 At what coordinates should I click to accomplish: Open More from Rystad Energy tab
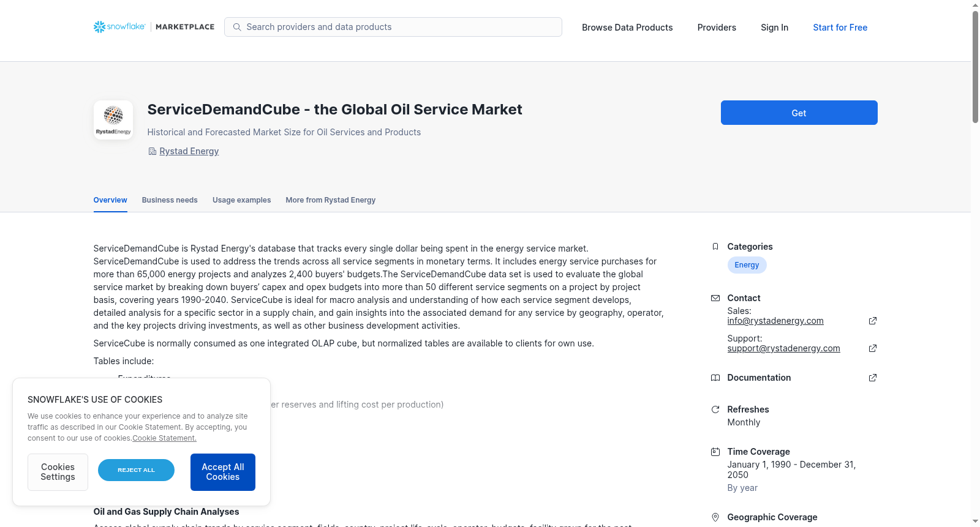pyautogui.click(x=330, y=200)
